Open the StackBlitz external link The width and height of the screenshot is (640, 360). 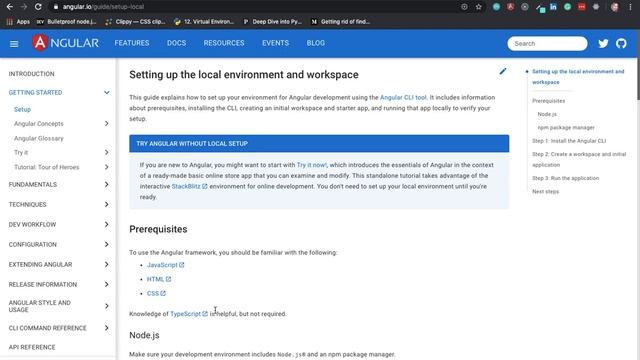point(189,186)
